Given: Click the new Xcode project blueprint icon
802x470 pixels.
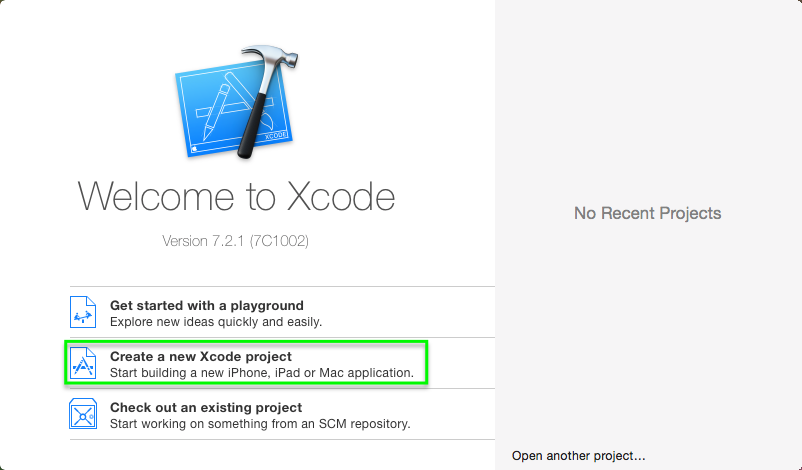Looking at the screenshot, I should click(x=83, y=363).
